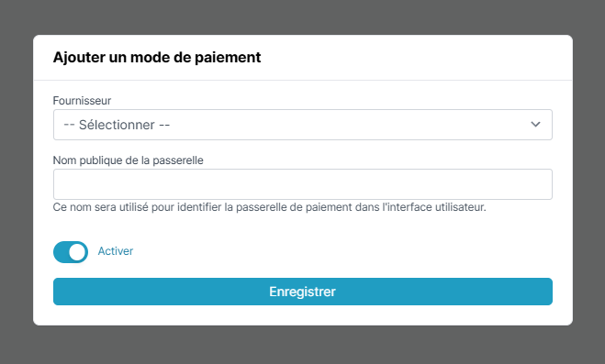The image size is (605, 364).
Task: Open the Fournisseur select box
Action: (x=303, y=125)
